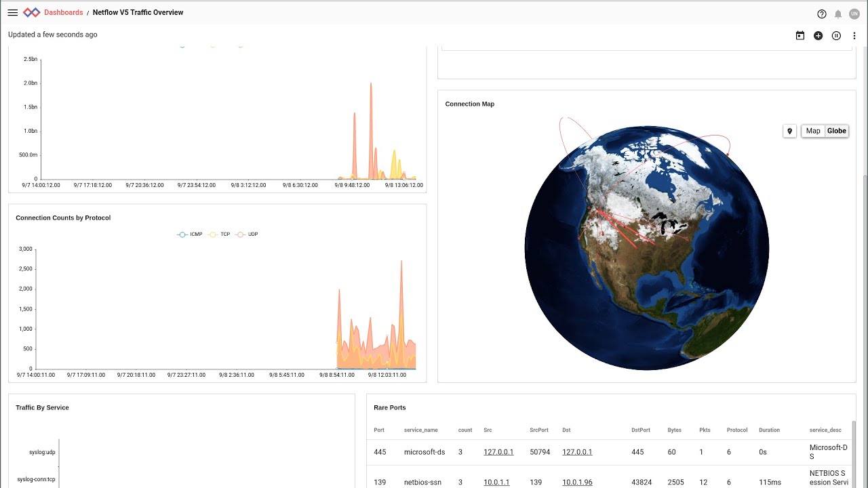
Task: Click the Traffic By Service title
Action: (x=42, y=407)
